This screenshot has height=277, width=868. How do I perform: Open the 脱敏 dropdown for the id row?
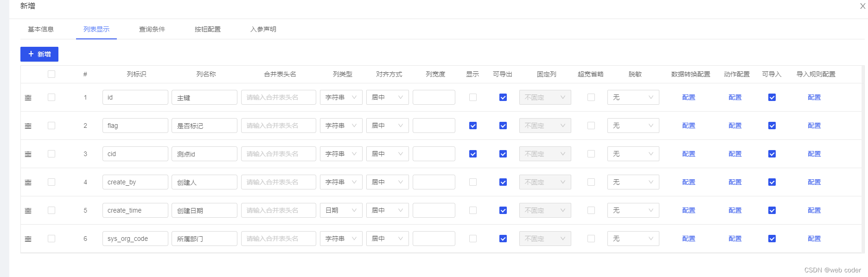tap(633, 97)
